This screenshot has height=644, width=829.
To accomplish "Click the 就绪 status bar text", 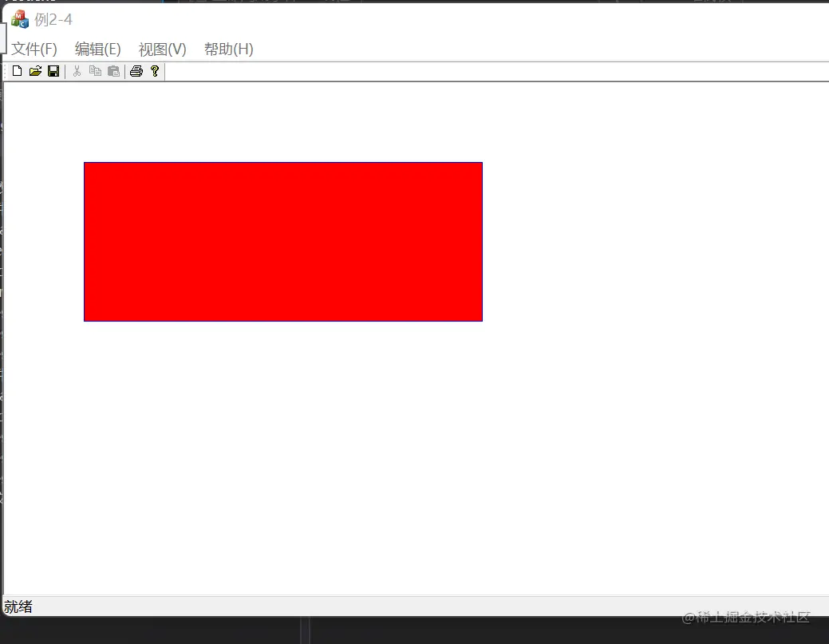I will click(18, 606).
